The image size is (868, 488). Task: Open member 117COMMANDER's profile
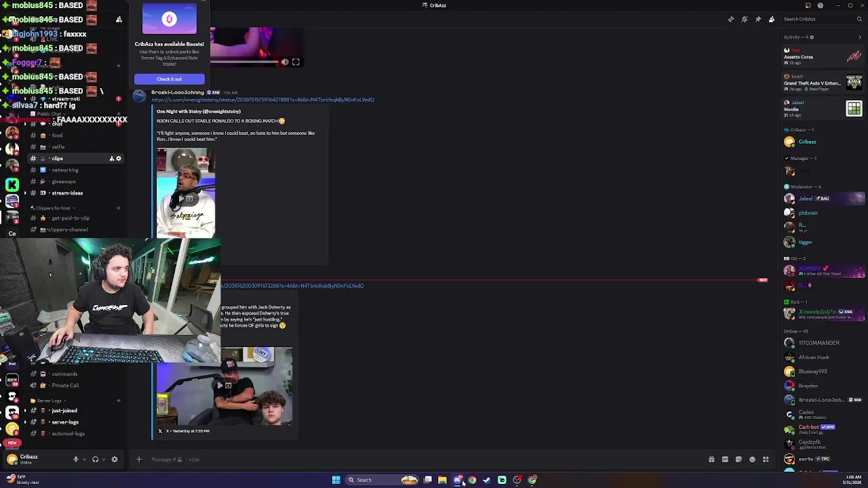(823, 343)
